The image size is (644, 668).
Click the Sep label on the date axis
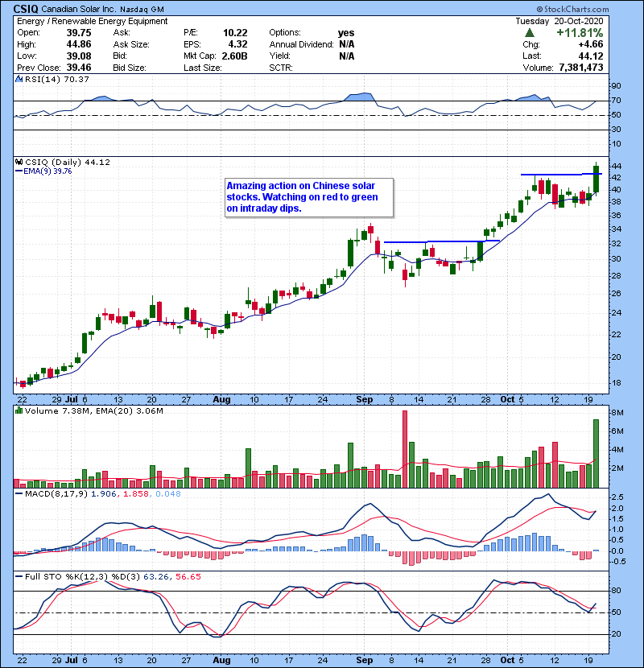(x=364, y=398)
